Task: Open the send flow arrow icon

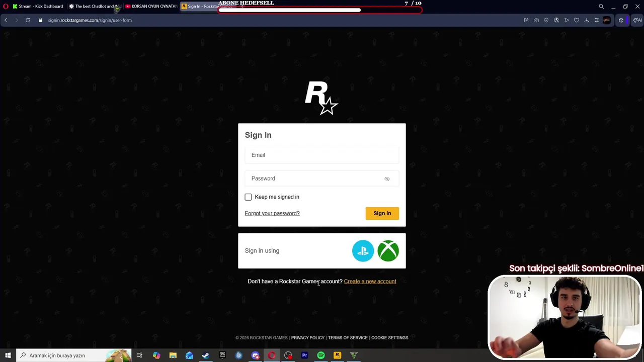Action: [567, 20]
